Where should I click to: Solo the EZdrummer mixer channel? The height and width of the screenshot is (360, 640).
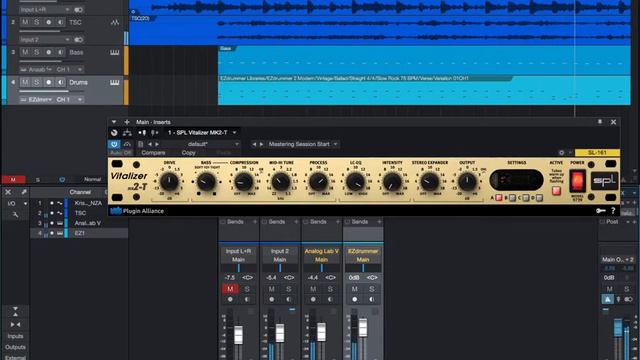coord(371,289)
